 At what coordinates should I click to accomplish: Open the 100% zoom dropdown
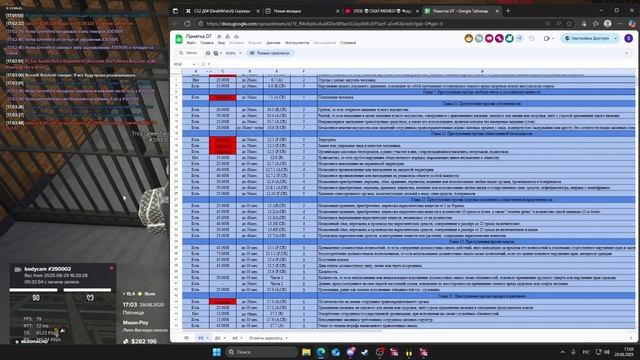[x=233, y=53]
